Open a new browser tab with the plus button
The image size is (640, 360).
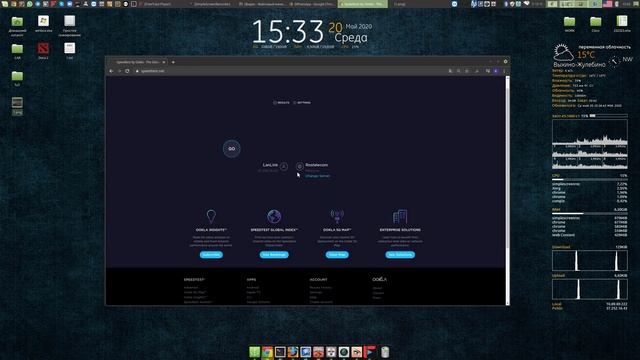coord(173,62)
